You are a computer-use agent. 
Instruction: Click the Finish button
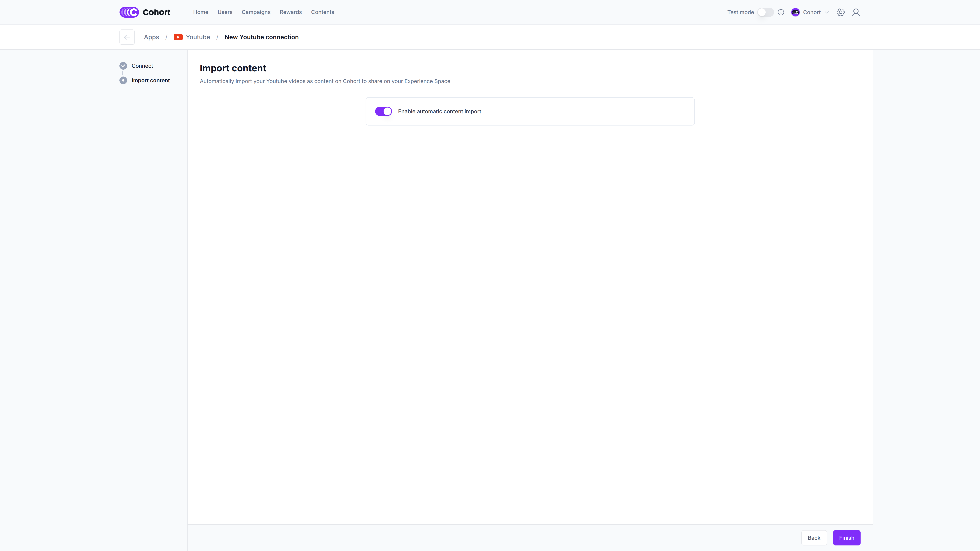[x=846, y=538]
